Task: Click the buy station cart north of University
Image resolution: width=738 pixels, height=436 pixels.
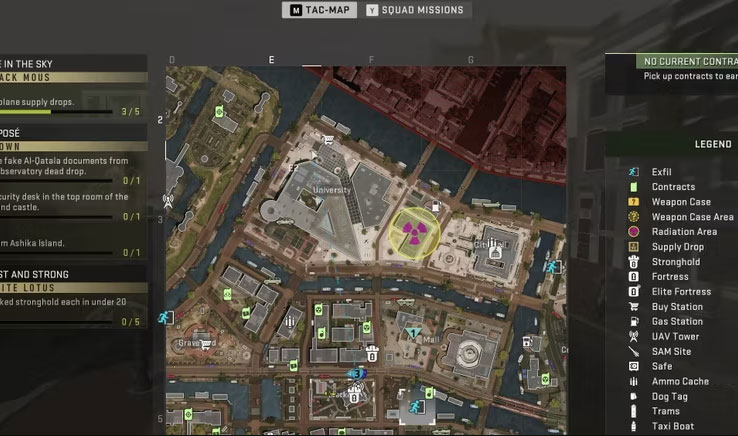Action: pyautogui.click(x=328, y=140)
